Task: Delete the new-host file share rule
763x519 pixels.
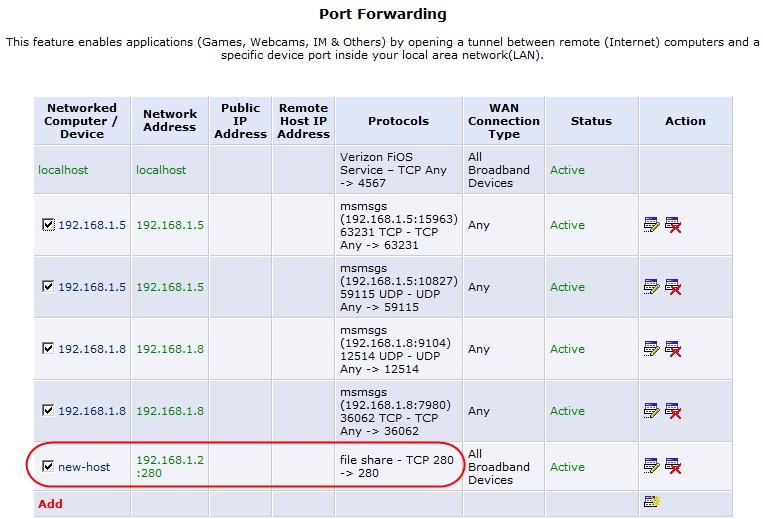Action: coord(673,466)
